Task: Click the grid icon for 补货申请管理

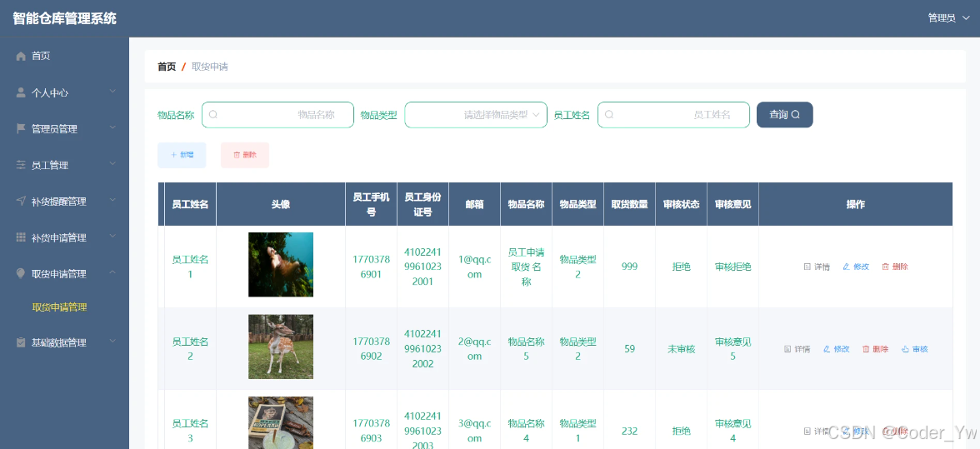Action: tap(21, 237)
